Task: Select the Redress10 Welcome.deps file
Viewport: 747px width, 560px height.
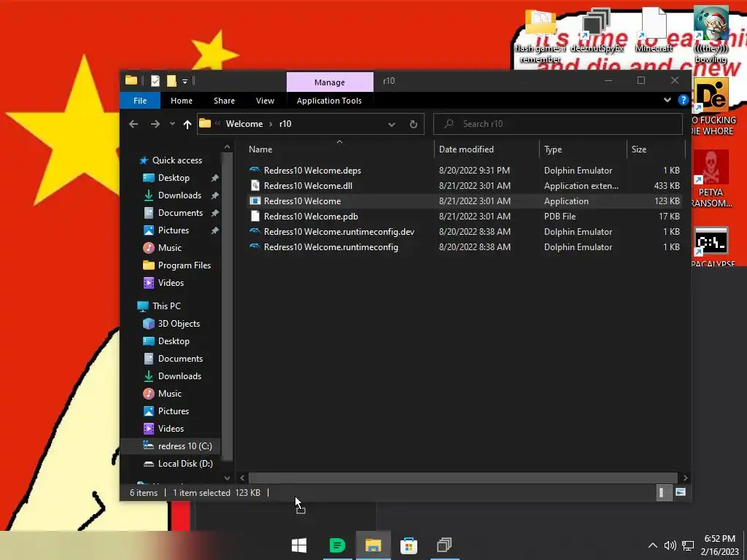Action: pyautogui.click(x=464, y=171)
